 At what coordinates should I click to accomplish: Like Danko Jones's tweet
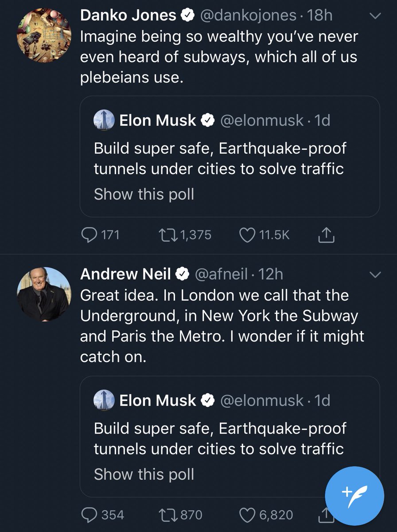coord(247,235)
